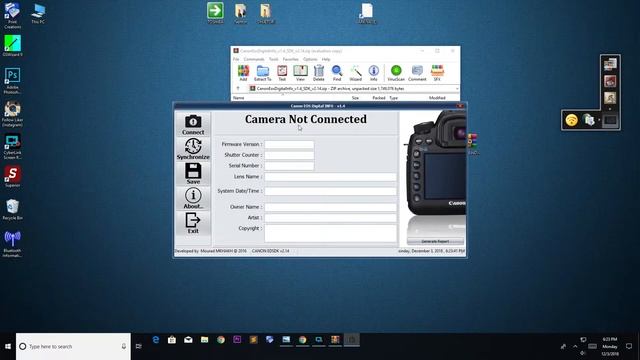Click into the Owner Name field
Screen dimensions: 640x360
click(330, 207)
